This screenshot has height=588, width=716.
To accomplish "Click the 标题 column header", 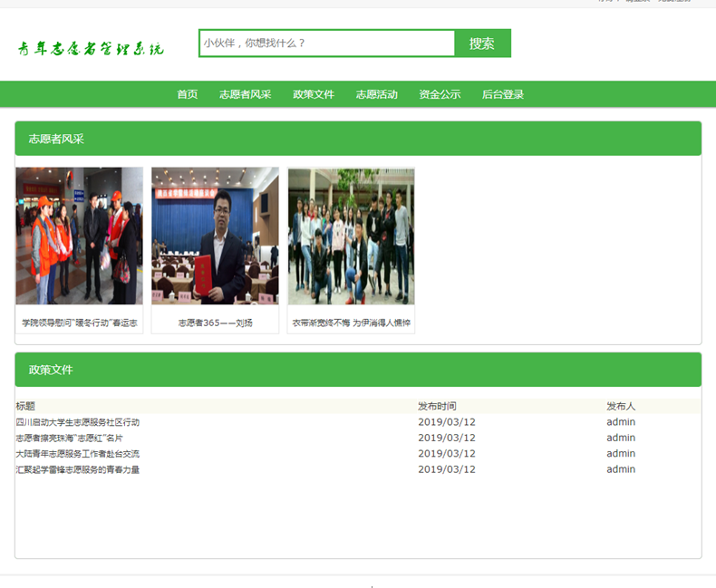I will [x=25, y=406].
